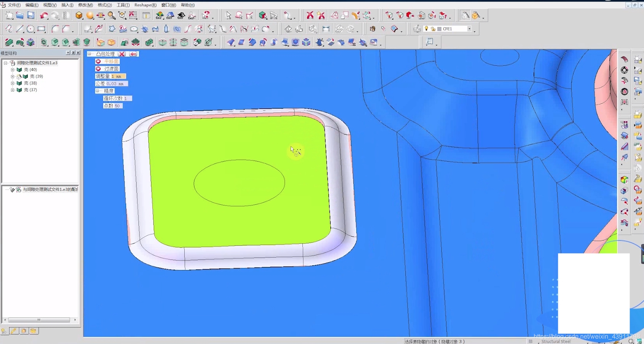Click the model tree horizontal scrollbar
The width and height of the screenshot is (644, 344).
pyautogui.click(x=39, y=320)
